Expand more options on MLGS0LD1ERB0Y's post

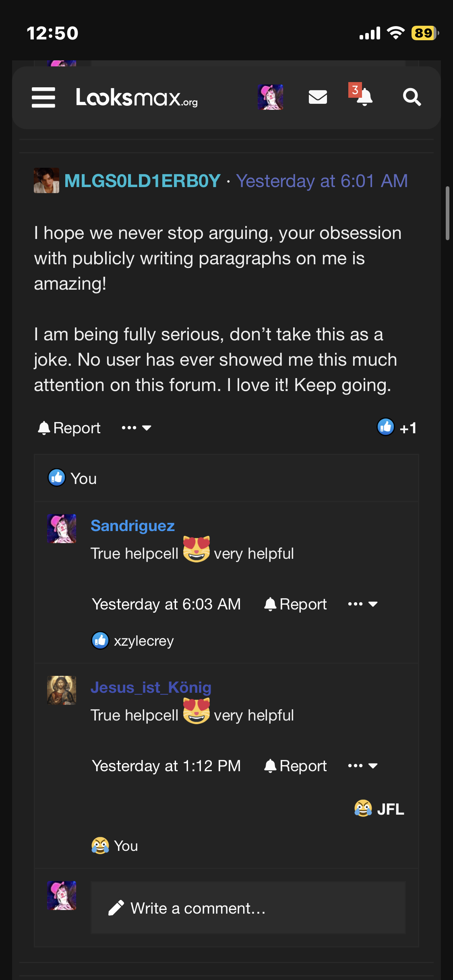[x=137, y=428]
